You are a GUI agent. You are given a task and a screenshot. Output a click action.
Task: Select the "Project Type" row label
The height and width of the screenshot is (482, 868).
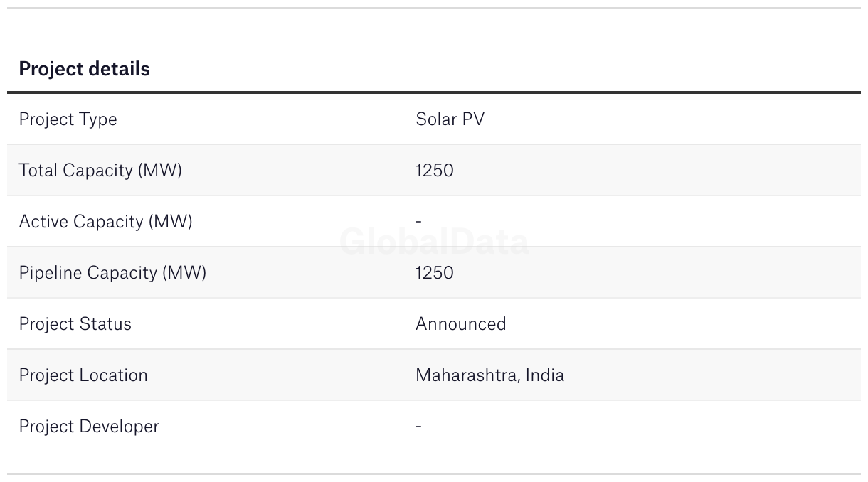click(68, 119)
